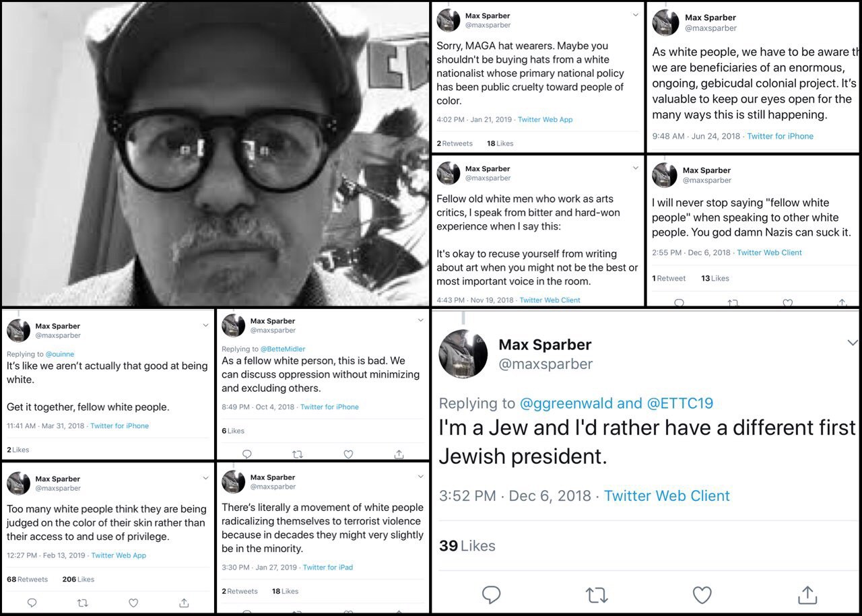Tap the heart under the @BetteMidler reply tweet

[x=348, y=454]
